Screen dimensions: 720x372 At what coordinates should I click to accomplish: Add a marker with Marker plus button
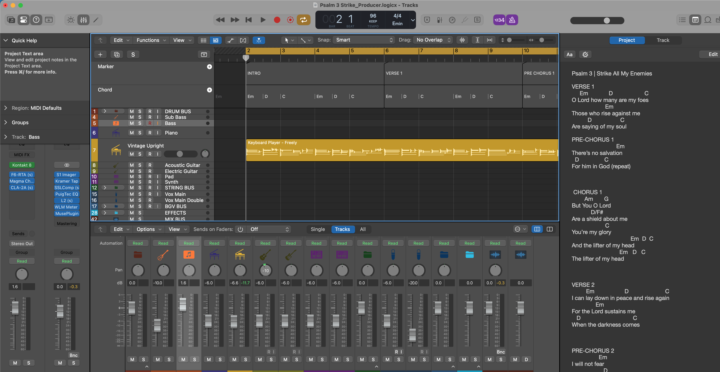(x=209, y=67)
